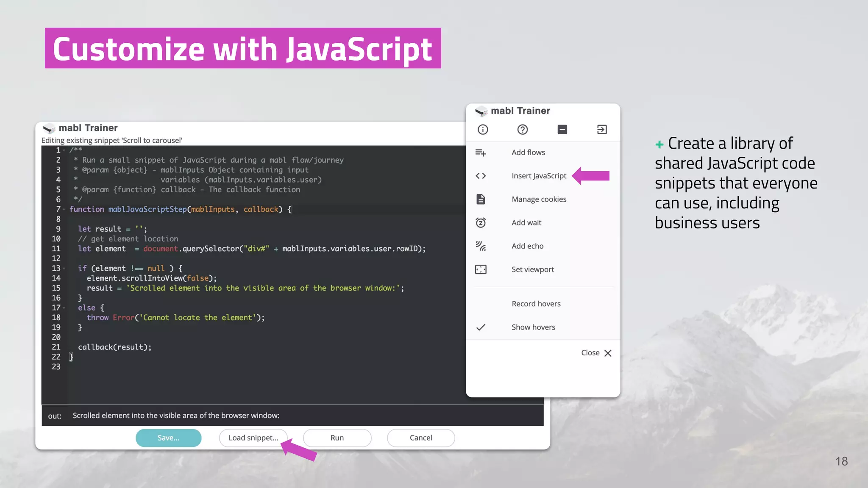Collapse the if block fold at line 13
The image size is (868, 488).
pos(64,269)
